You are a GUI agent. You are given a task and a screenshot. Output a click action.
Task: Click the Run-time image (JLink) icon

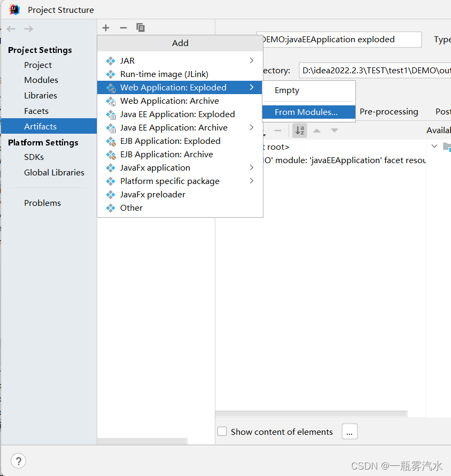(111, 74)
